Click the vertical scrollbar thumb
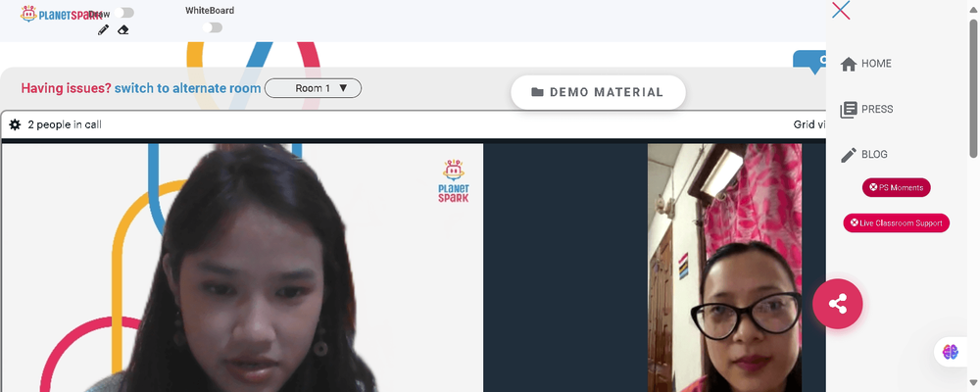980x392 pixels. pyautogui.click(x=973, y=87)
